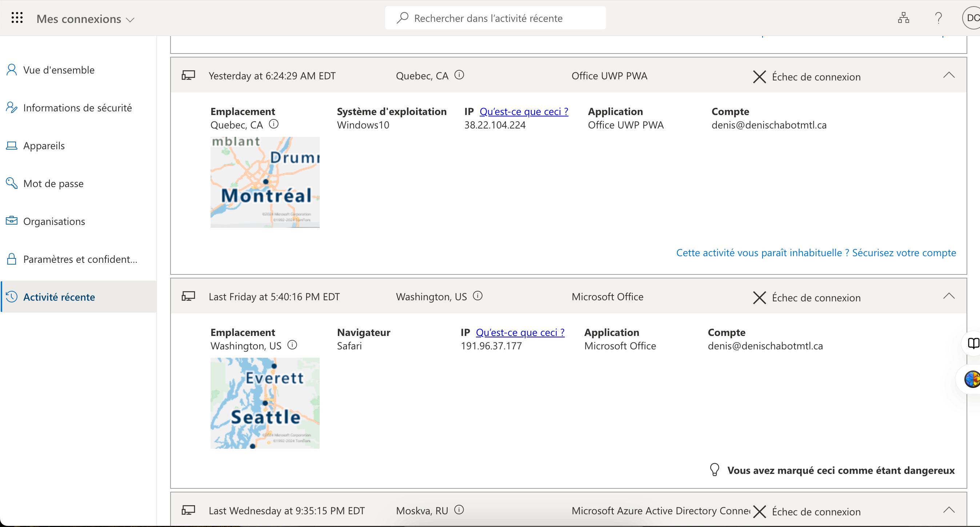This screenshot has width=980, height=527.
Task: Click info icon next to Moskva, RU
Action: 459,510
